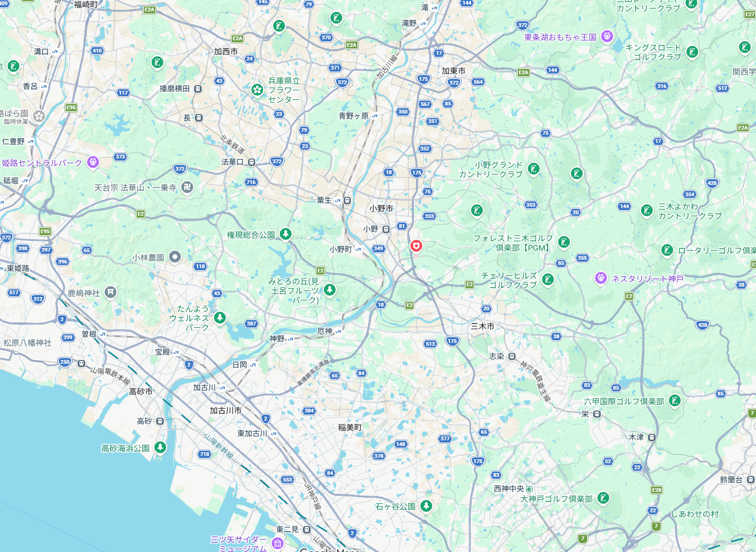This screenshot has height=552, width=756.
Task: Select the 滝野 station label
Action: click(409, 23)
